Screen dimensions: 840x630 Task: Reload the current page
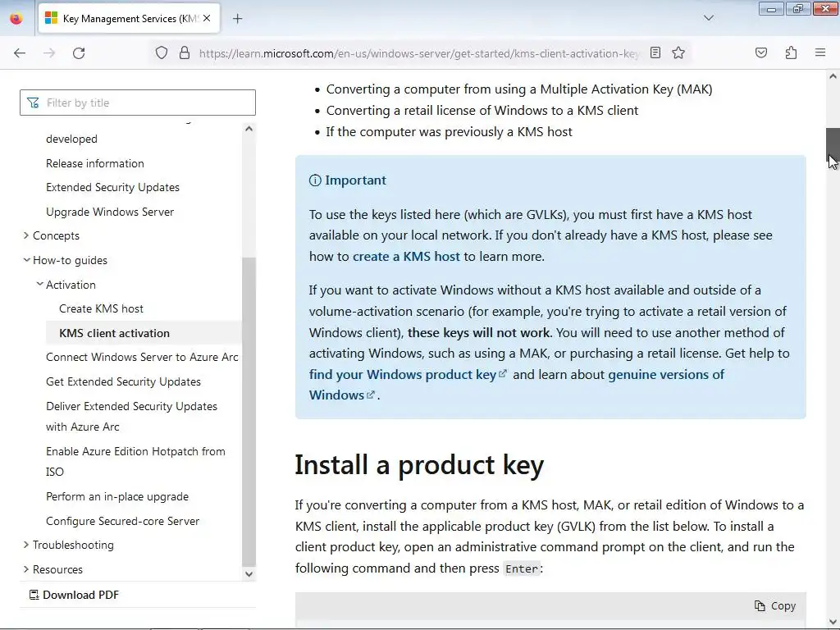(x=79, y=53)
